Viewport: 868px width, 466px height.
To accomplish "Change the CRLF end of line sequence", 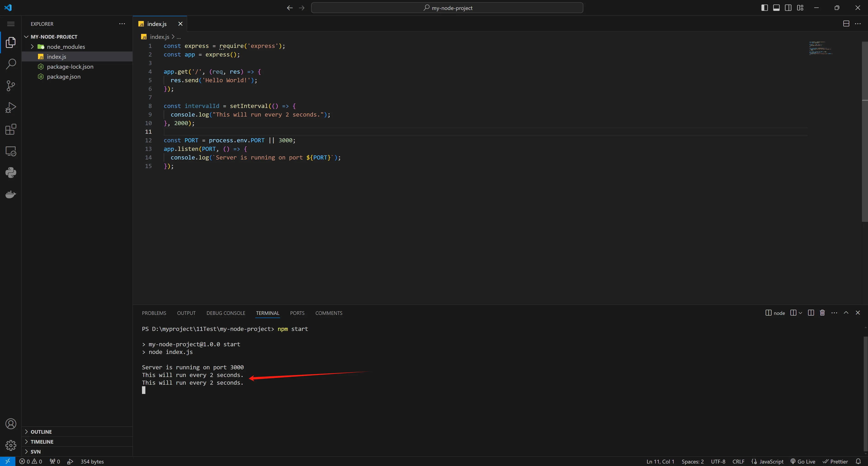I will (738, 461).
